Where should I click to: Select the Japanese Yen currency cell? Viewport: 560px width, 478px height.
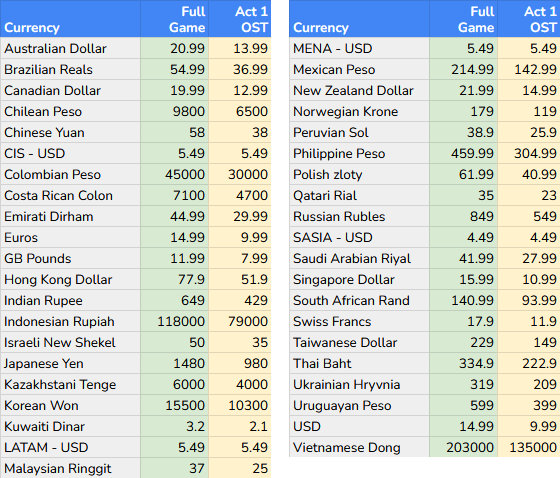pos(70,363)
